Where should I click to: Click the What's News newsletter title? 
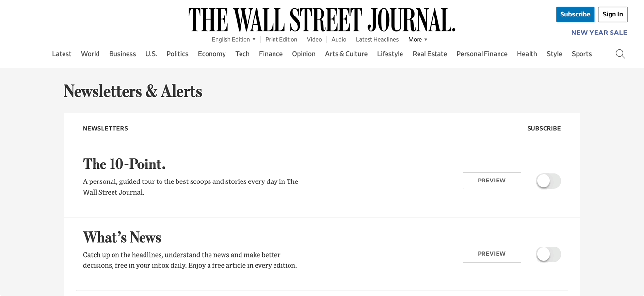(122, 237)
